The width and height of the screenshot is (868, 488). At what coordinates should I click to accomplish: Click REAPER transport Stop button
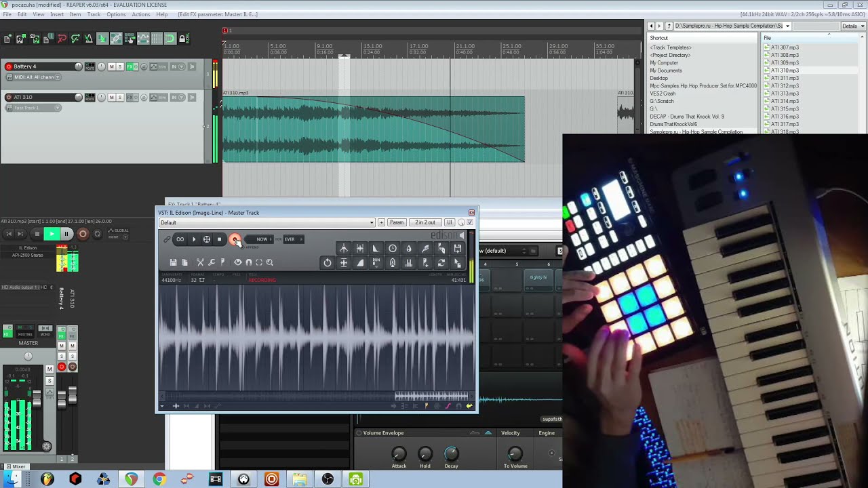(37, 234)
